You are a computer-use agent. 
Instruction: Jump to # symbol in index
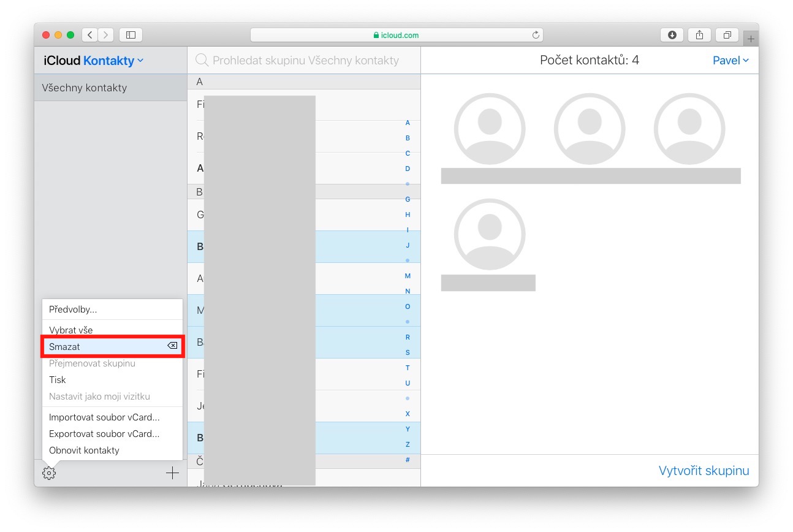[408, 460]
